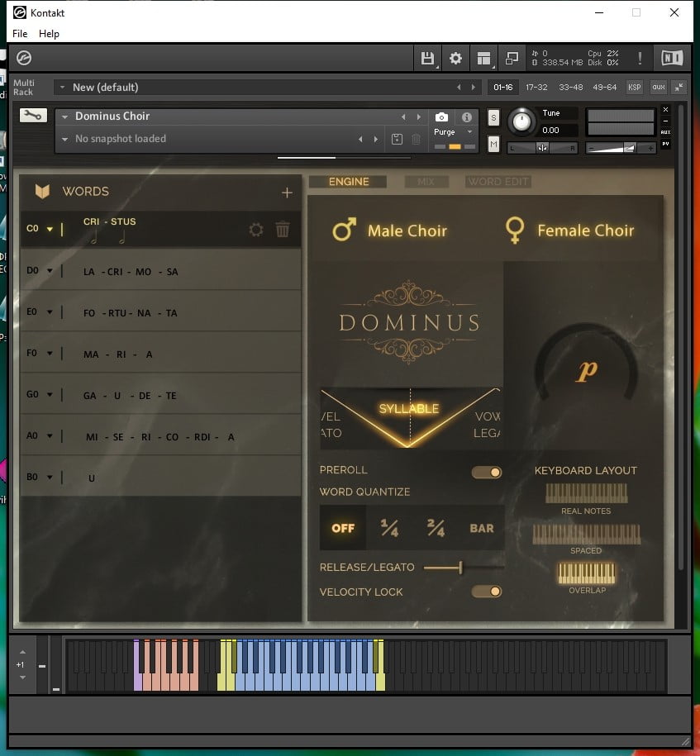
Task: Select the LA-CRI-MO-SA word row
Action: tap(160, 270)
